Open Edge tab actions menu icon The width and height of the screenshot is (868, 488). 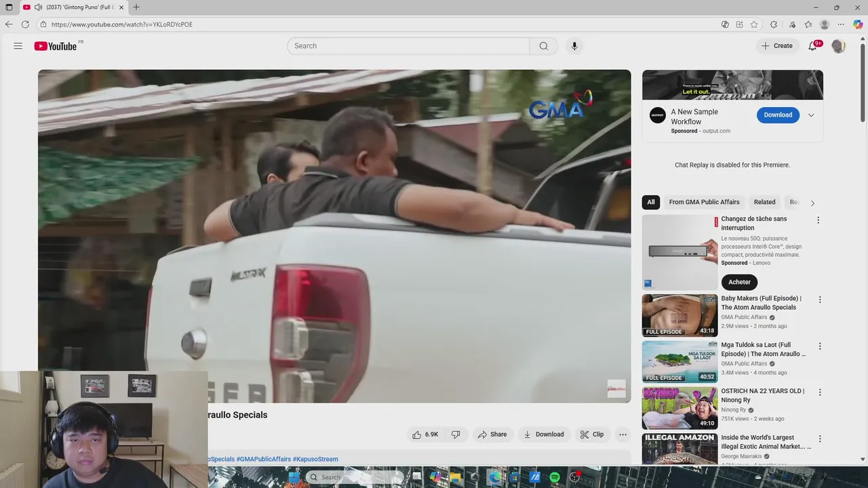pyautogui.click(x=9, y=7)
